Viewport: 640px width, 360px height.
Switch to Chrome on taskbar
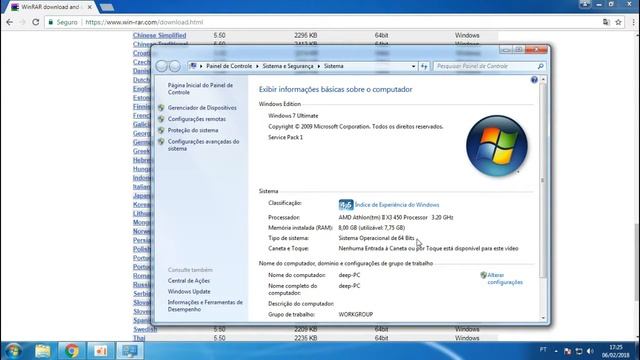[x=71, y=351]
